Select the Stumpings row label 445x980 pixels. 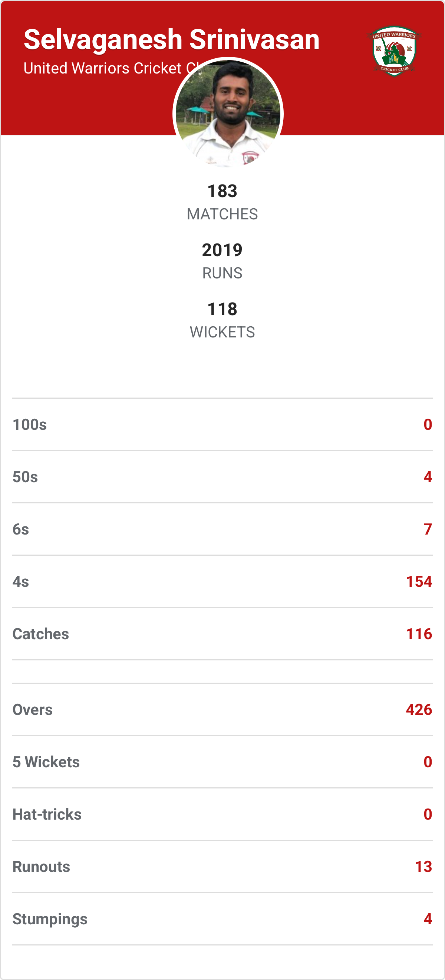pos(50,919)
